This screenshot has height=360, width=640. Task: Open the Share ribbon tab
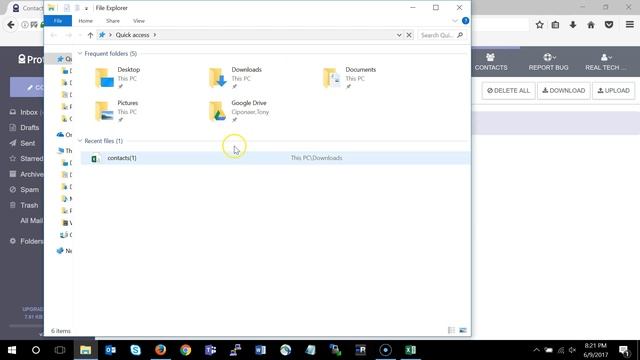[x=113, y=21]
